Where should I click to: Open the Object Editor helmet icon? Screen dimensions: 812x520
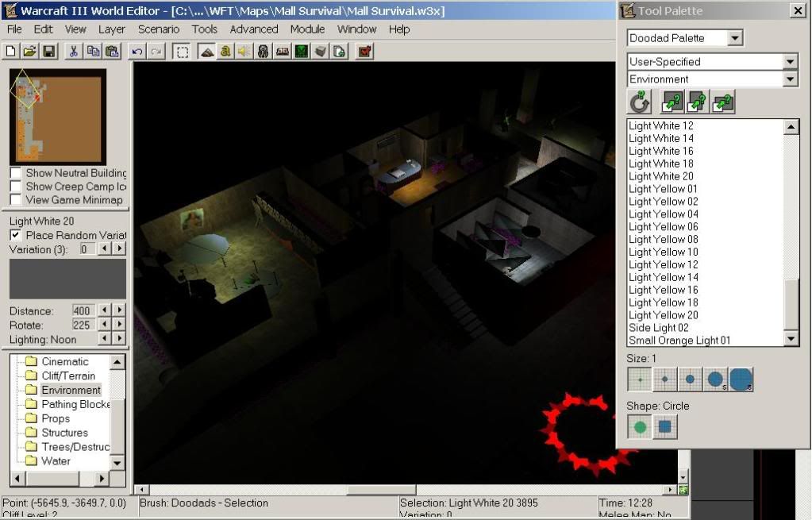click(263, 52)
